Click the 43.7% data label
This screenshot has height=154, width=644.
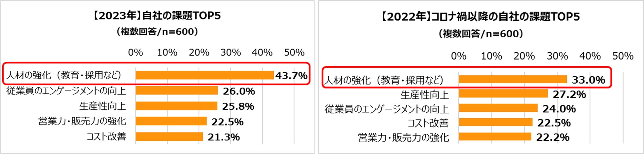point(291,76)
